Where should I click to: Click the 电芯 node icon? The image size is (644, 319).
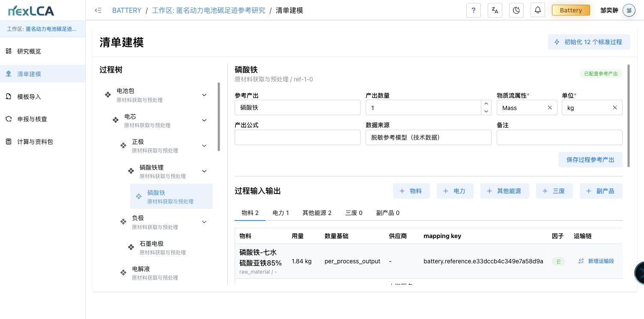click(116, 120)
